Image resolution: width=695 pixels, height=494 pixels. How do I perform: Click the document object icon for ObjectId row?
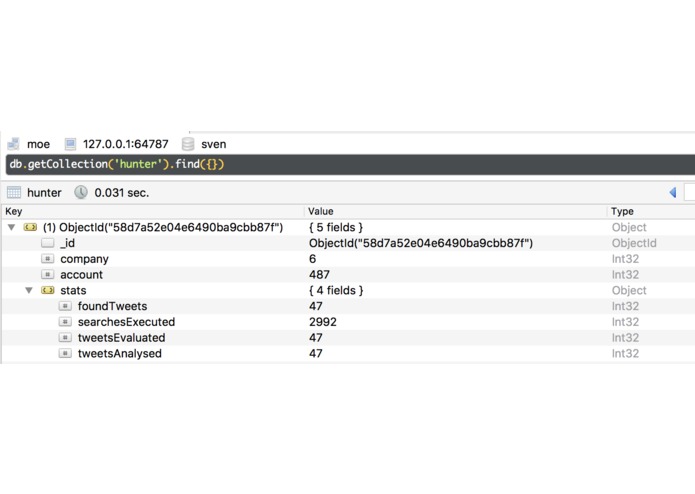tap(30, 227)
